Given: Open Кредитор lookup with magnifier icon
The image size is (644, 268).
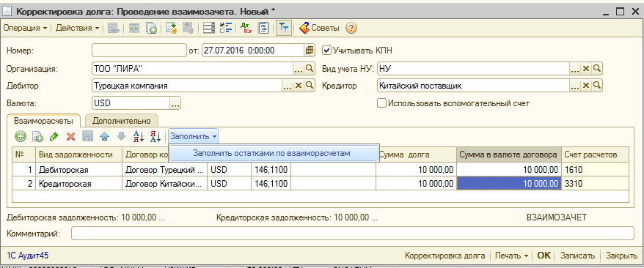Looking at the screenshot, I should pyautogui.click(x=597, y=85).
